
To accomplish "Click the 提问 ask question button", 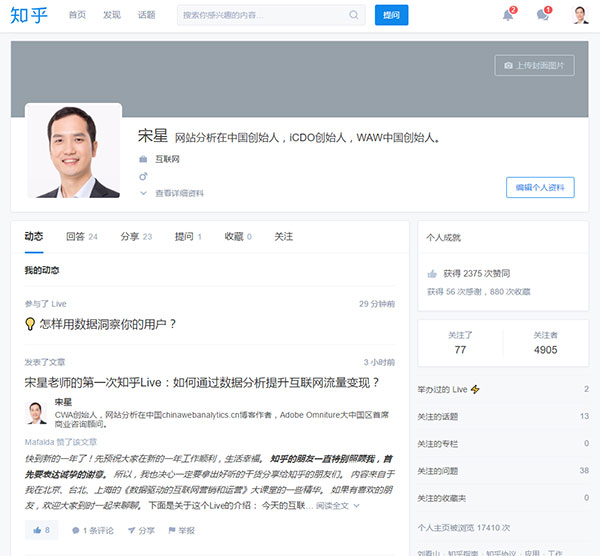I will [391, 15].
